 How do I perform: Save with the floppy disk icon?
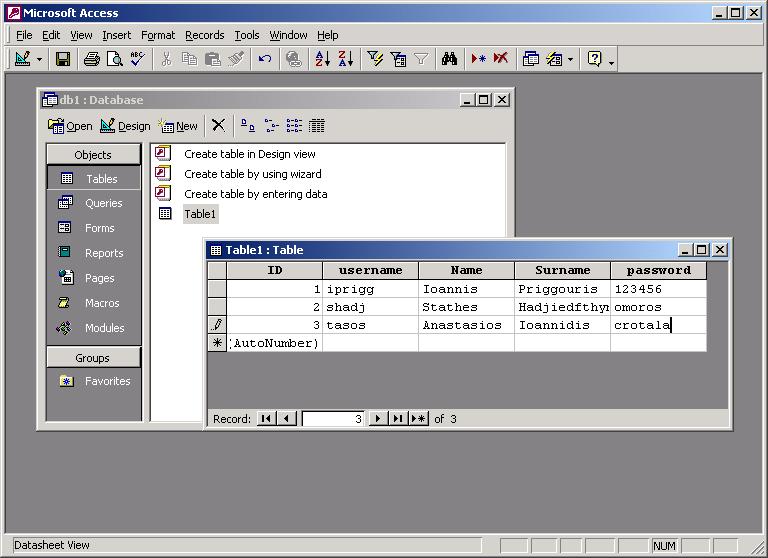(63, 59)
